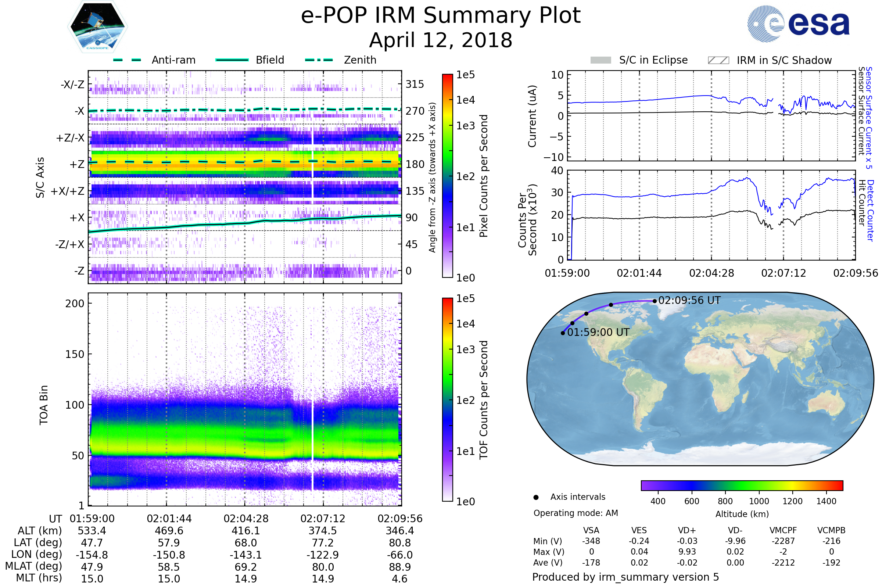The image size is (882, 588).
Task: Click the April 12, 2018 date heading
Action: point(441,40)
